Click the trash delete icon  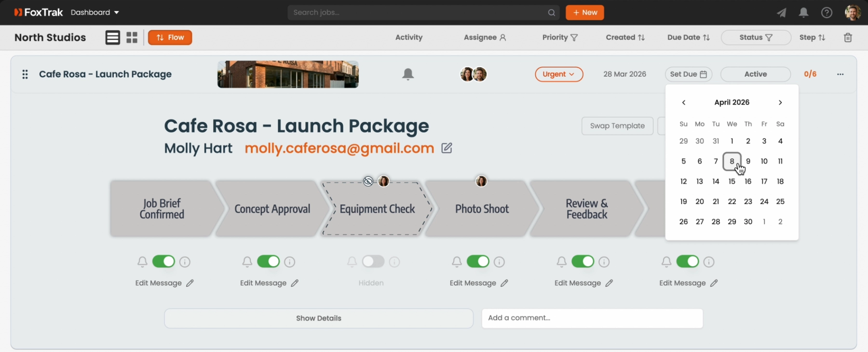(848, 38)
